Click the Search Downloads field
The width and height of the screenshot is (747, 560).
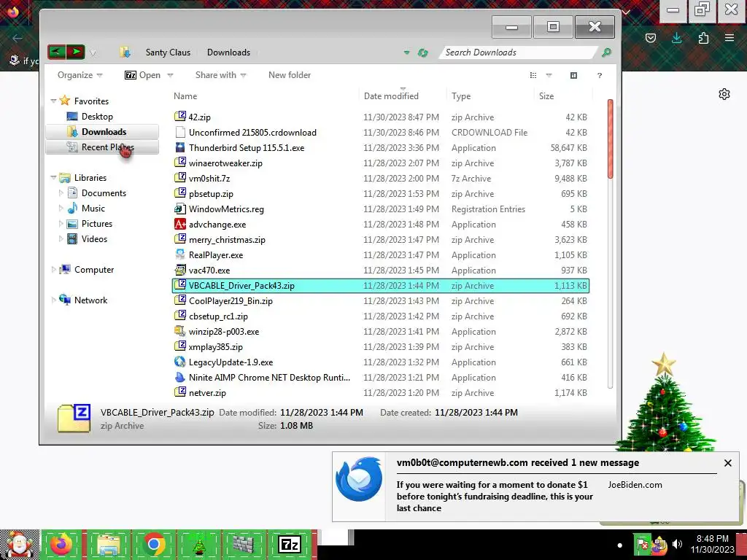pyautogui.click(x=517, y=52)
